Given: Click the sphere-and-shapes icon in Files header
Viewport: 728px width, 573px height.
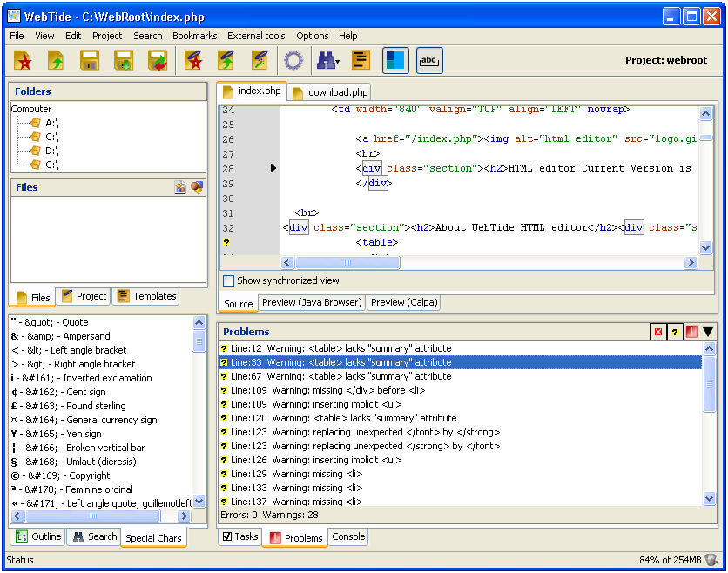Looking at the screenshot, I should pyautogui.click(x=197, y=187).
